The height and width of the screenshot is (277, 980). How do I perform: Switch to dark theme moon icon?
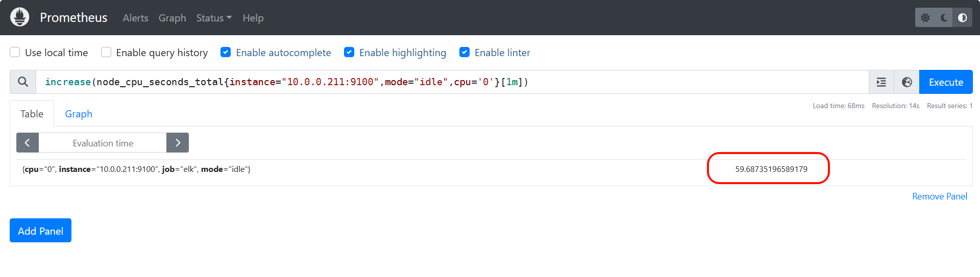(944, 18)
